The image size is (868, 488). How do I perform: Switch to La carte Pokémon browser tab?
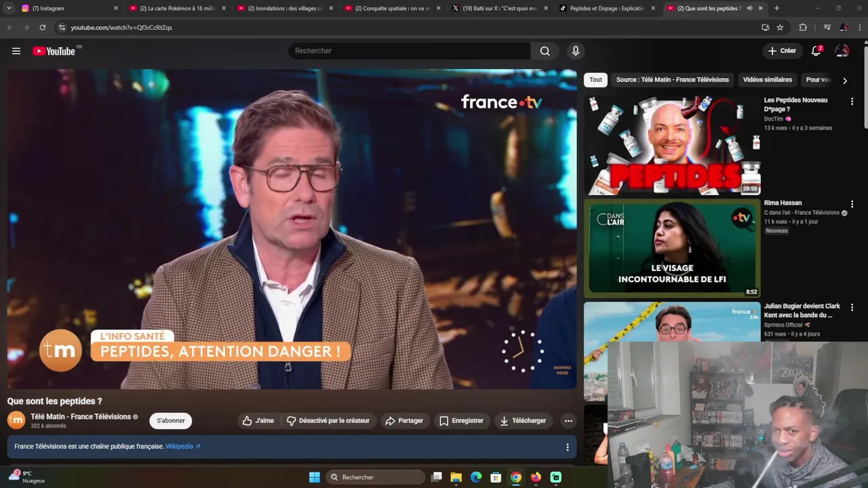click(176, 8)
